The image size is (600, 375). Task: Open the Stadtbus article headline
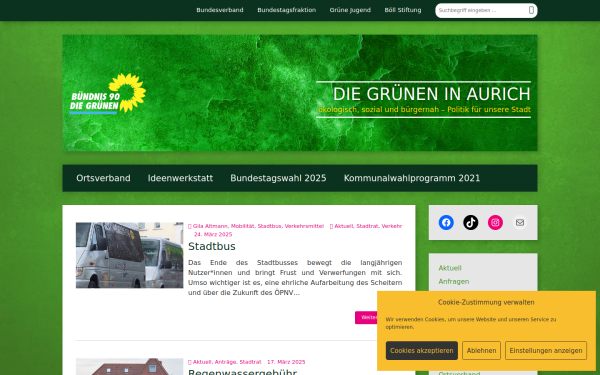(212, 246)
